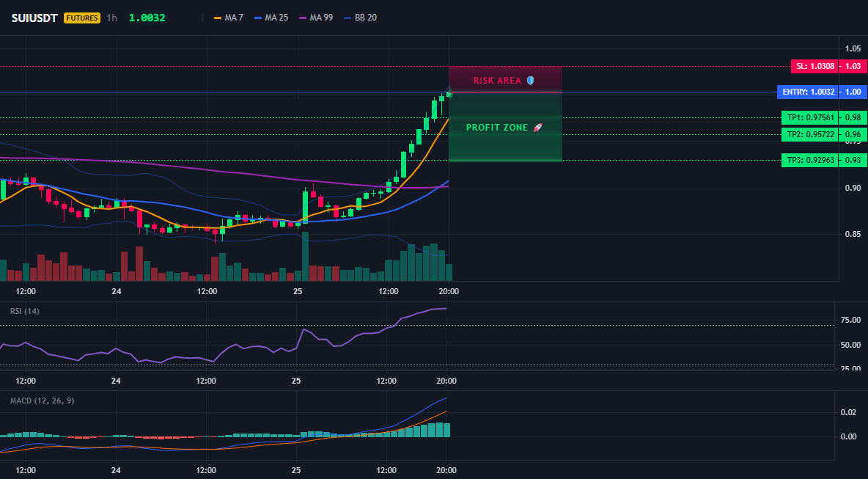
Task: Click the 24 date on the RSI time axis
Action: pos(117,381)
